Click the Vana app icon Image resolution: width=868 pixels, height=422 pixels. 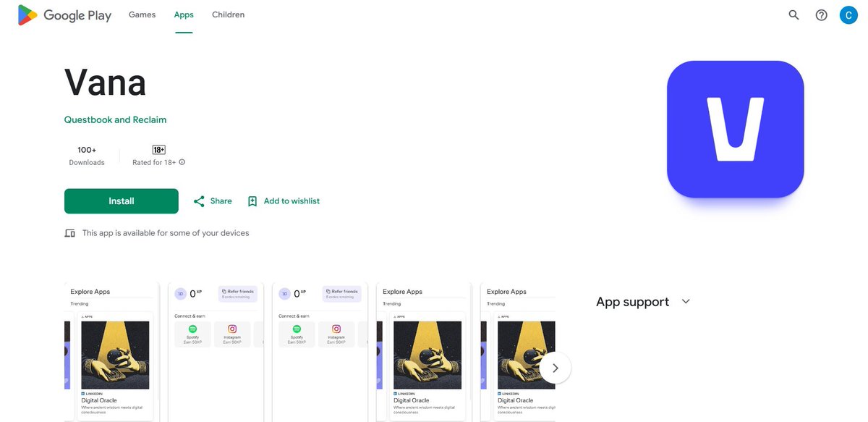(736, 129)
